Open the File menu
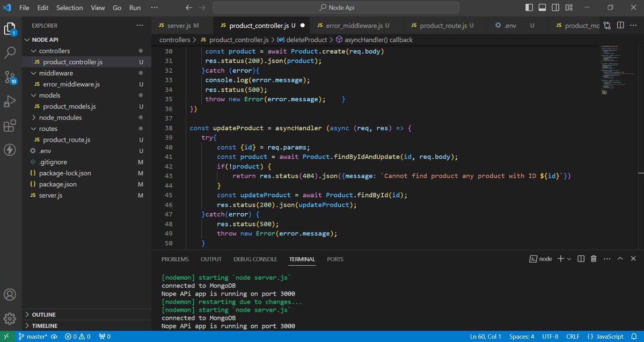The width and height of the screenshot is (644, 342). 24,8
